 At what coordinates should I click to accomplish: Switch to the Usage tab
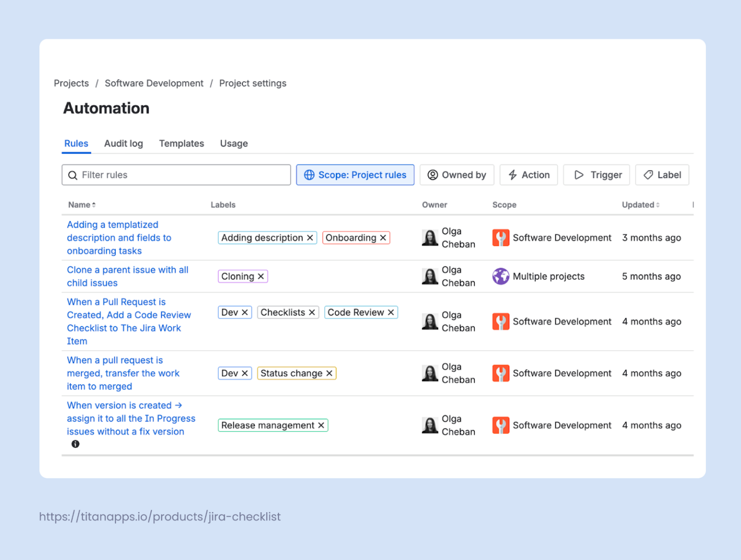[x=233, y=143]
